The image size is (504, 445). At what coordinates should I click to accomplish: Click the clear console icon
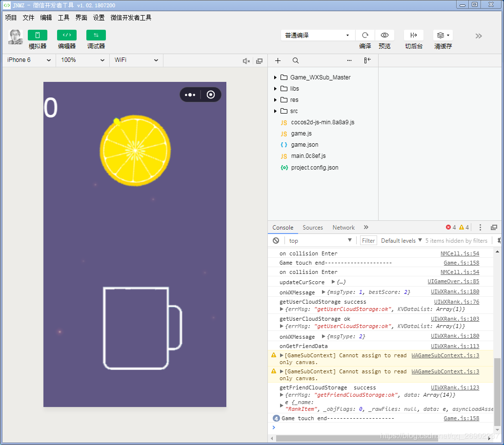276,241
